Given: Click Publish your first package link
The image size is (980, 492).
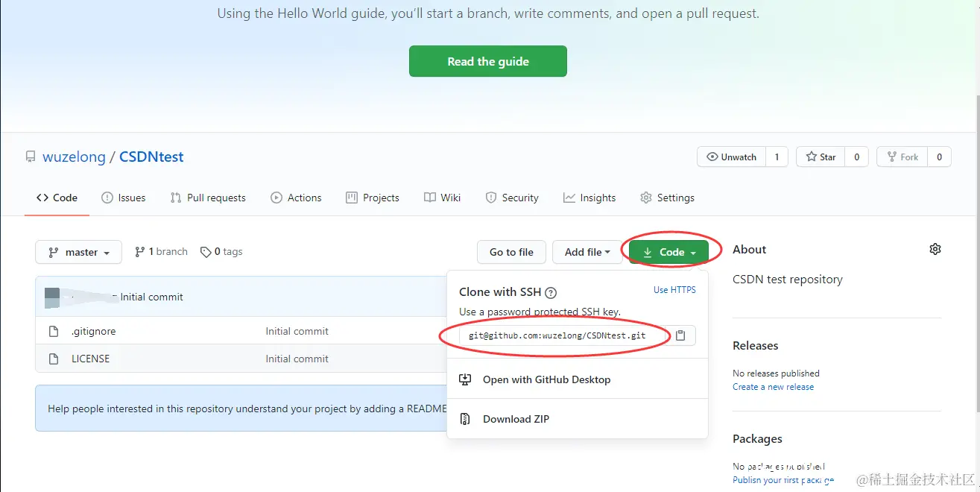Looking at the screenshot, I should pos(783,480).
